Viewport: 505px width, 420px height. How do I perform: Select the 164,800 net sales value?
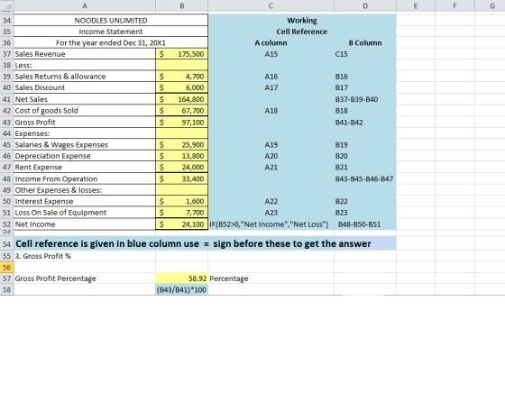[x=181, y=99]
